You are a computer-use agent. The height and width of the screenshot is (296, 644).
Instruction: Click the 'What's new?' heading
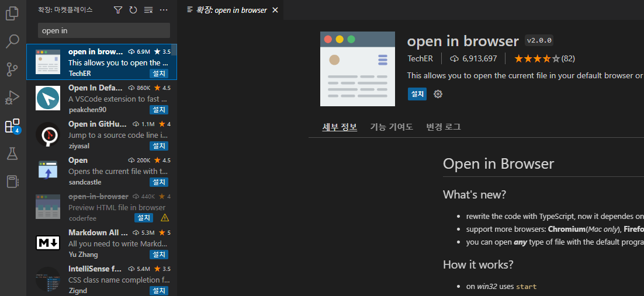click(475, 194)
